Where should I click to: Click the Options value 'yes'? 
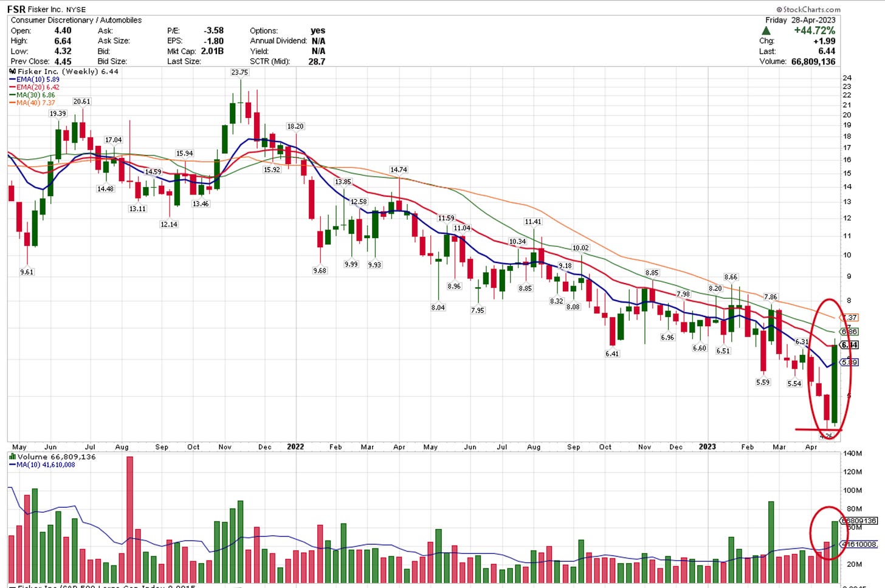point(318,30)
